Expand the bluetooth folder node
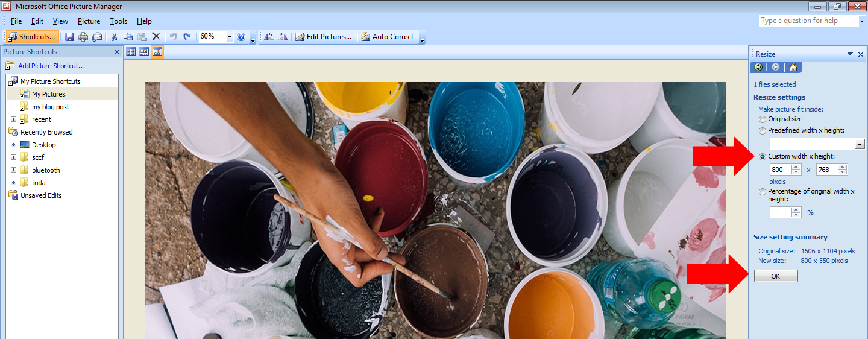 pos(13,170)
